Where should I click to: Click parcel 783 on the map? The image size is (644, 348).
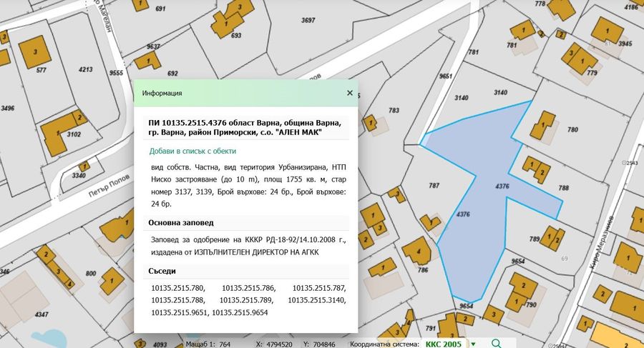(394, 110)
